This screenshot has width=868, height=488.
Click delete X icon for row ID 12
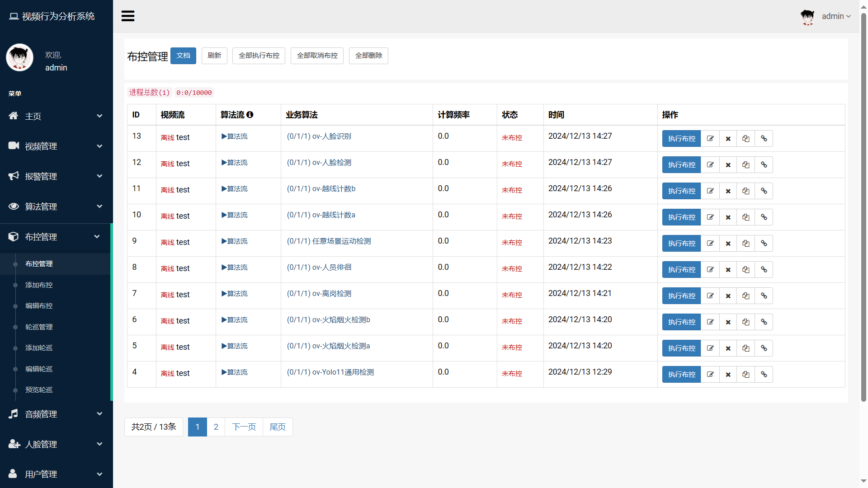728,165
